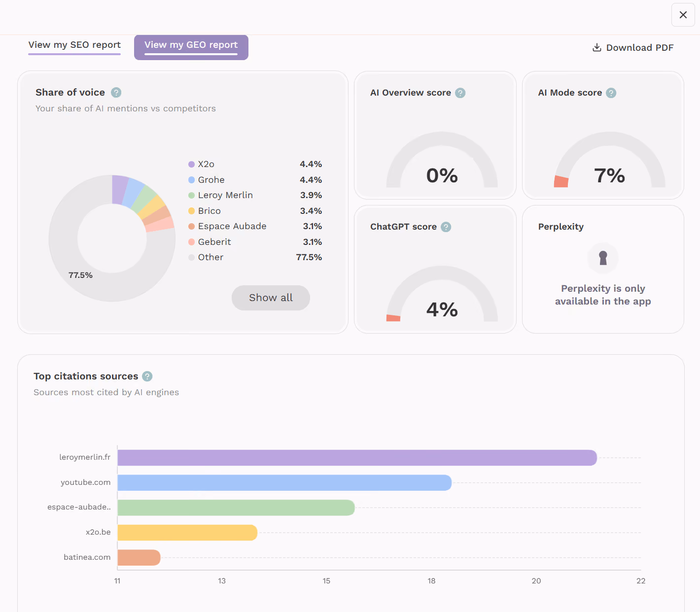Click the Espace Aubade orange legend dot

click(191, 226)
